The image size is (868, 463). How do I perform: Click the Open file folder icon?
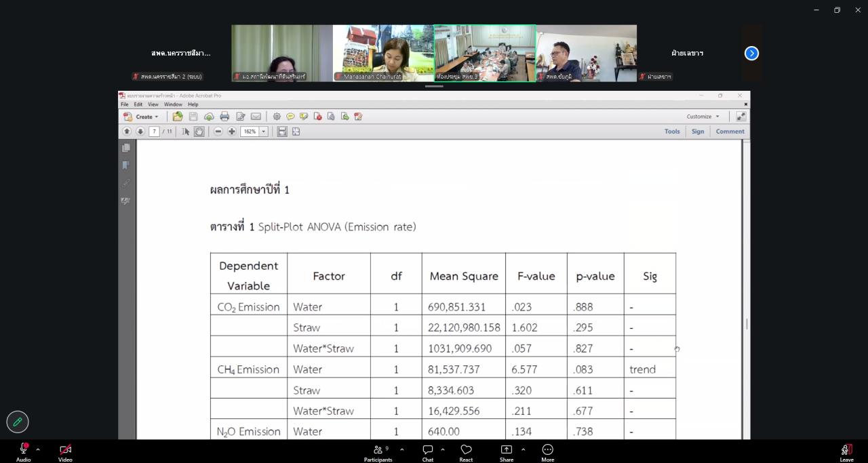[x=178, y=117]
